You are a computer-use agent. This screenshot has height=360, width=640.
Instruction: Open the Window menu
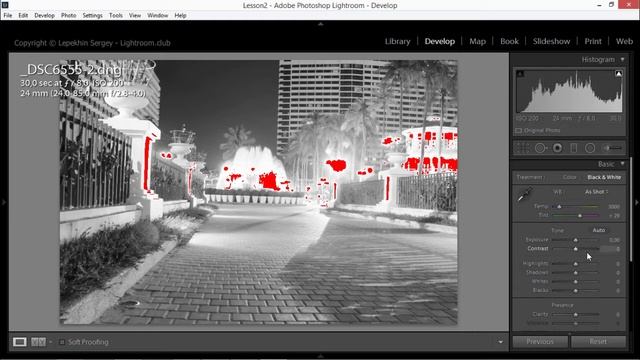click(x=158, y=16)
